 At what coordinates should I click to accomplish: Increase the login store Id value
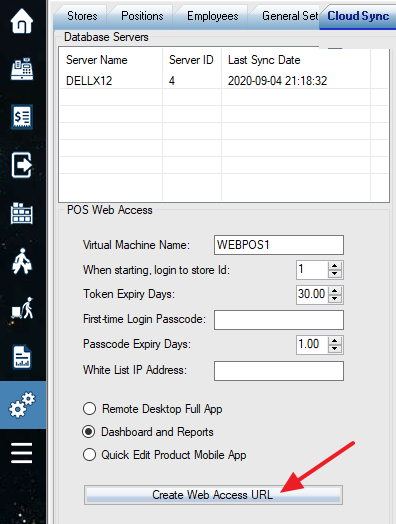click(x=335, y=266)
